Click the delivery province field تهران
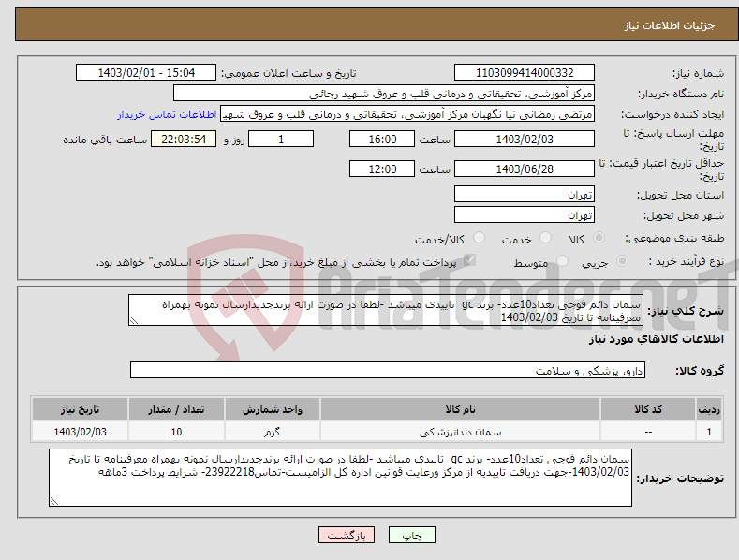739x560 pixels. [525, 194]
